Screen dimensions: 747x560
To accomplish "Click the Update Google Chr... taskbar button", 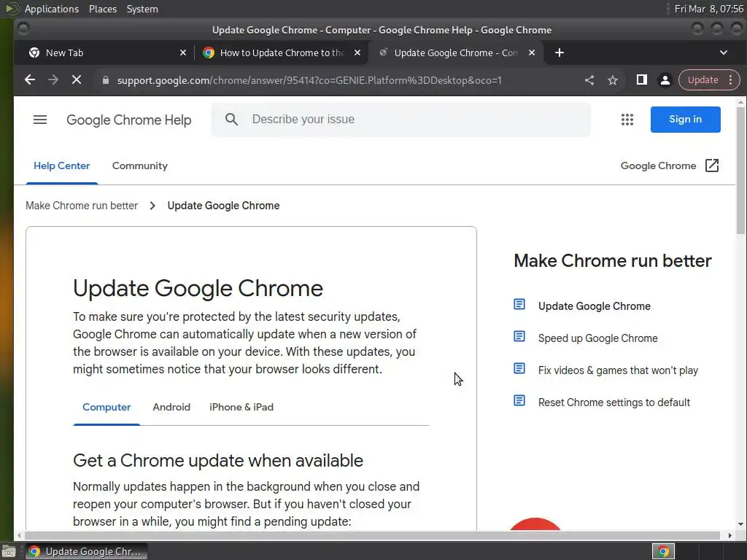I will (86, 551).
